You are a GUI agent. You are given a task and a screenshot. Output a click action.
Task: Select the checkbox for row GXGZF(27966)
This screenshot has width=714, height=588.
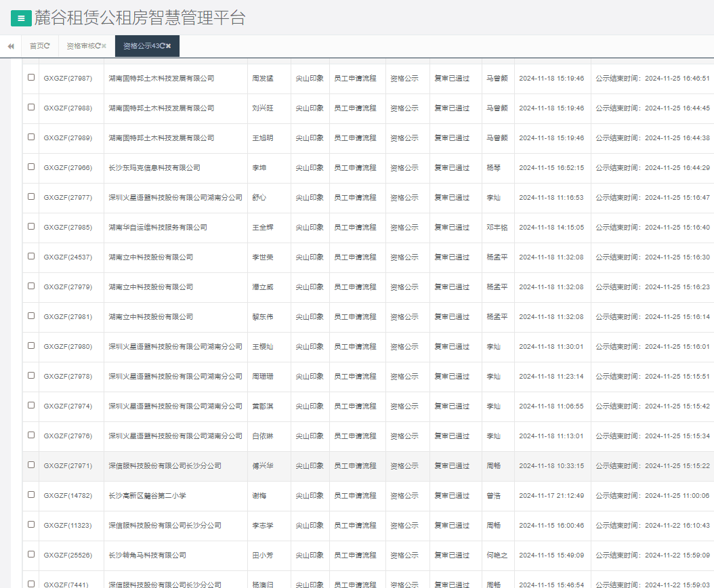click(x=31, y=167)
